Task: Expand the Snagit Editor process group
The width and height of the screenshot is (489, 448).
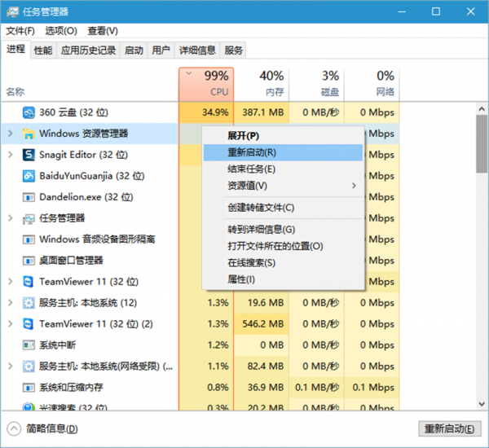Action: (11, 155)
